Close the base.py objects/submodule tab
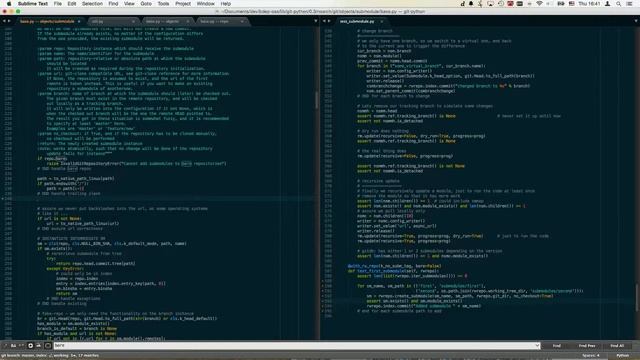 pos(79,21)
